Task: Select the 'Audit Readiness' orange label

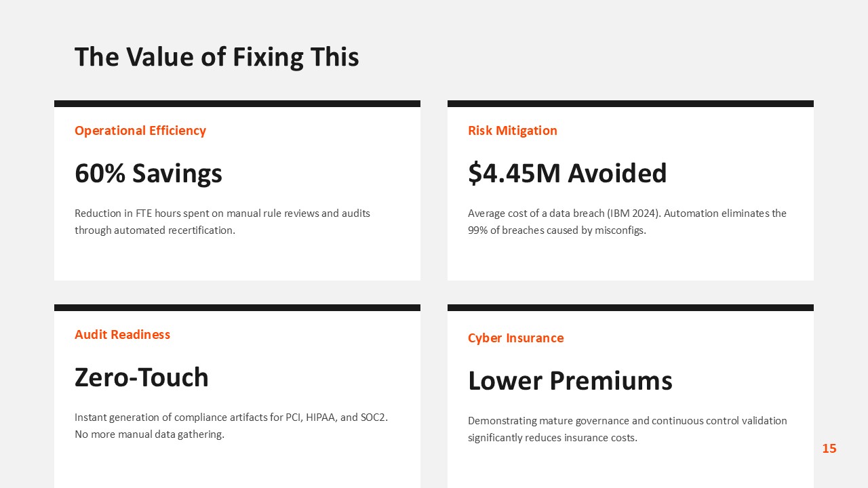Action: (122, 335)
